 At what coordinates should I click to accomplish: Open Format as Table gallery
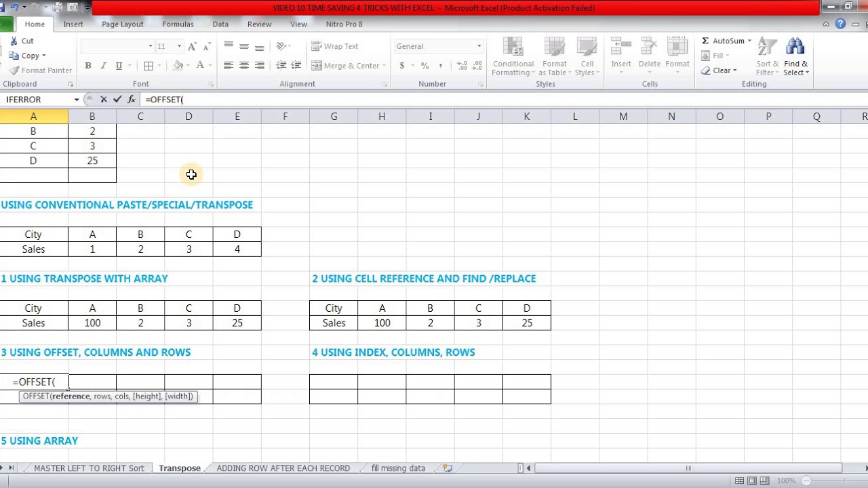click(x=554, y=57)
